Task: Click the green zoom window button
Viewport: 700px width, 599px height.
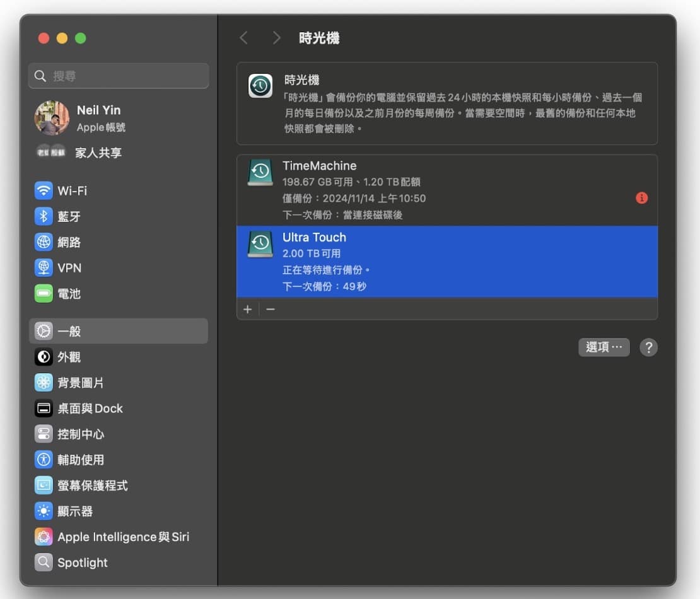Action: (x=80, y=38)
